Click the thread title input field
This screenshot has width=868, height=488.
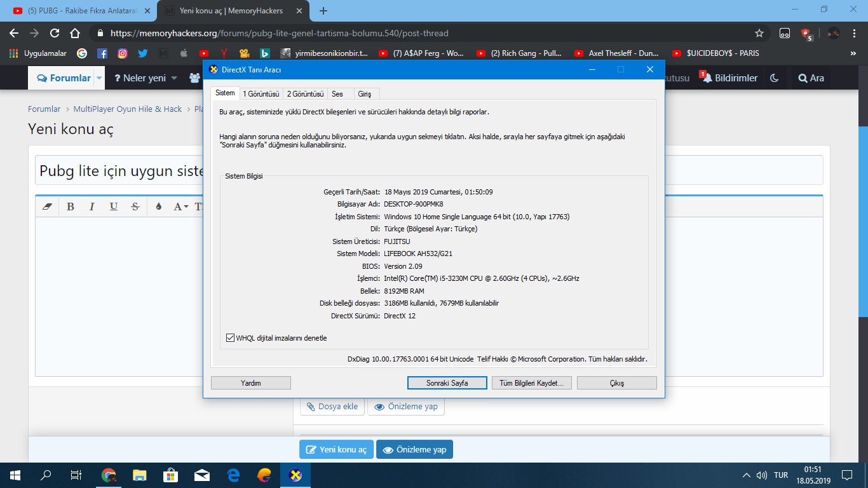tap(429, 170)
